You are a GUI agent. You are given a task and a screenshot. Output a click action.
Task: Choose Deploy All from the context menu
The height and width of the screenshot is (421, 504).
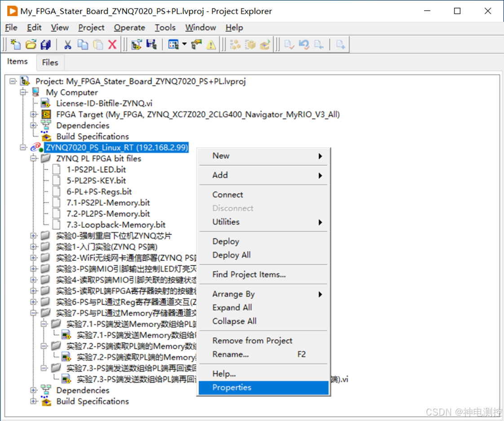click(x=264, y=255)
